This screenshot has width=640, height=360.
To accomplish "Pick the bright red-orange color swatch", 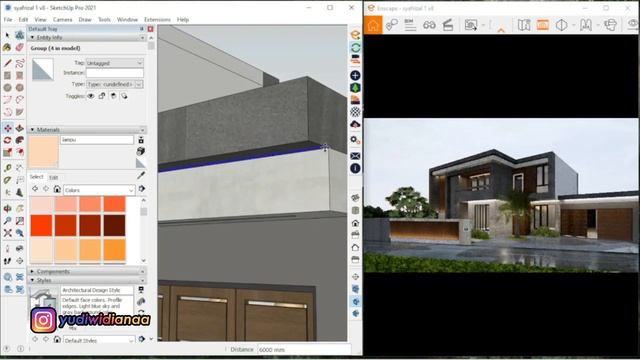I will pos(41,225).
